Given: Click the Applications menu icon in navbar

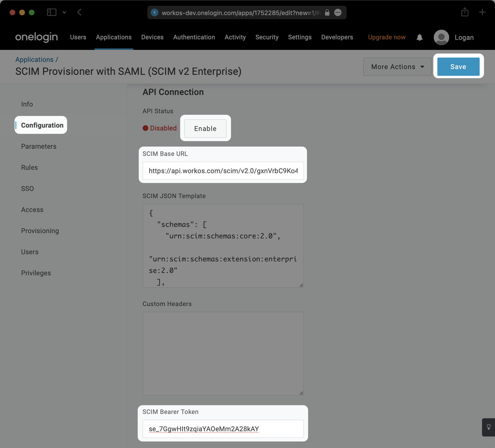Looking at the screenshot, I should [x=114, y=37].
